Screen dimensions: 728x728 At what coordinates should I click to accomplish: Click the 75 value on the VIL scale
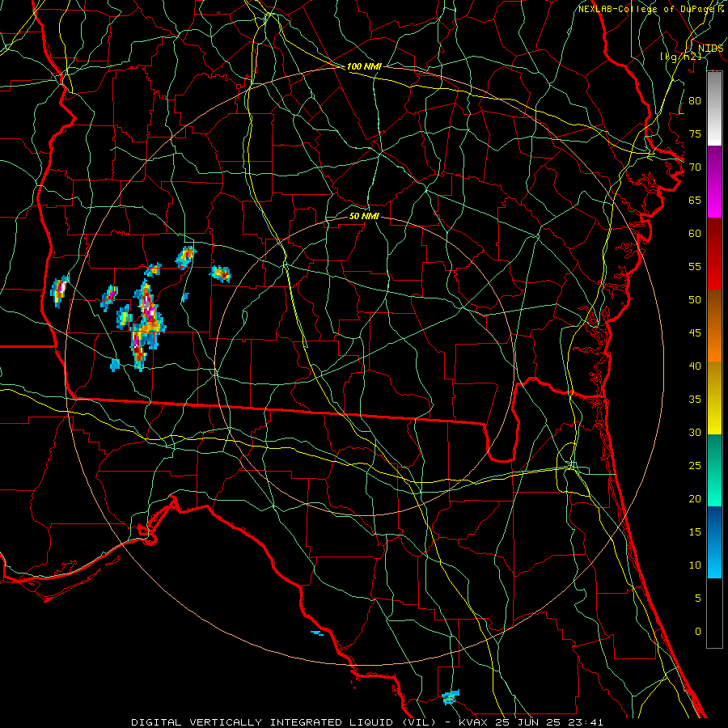pos(695,134)
